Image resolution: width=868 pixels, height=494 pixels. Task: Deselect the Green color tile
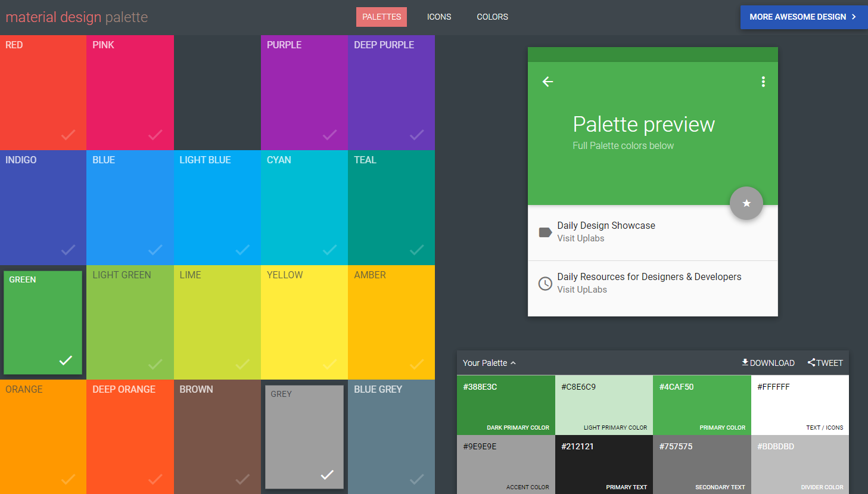42,322
